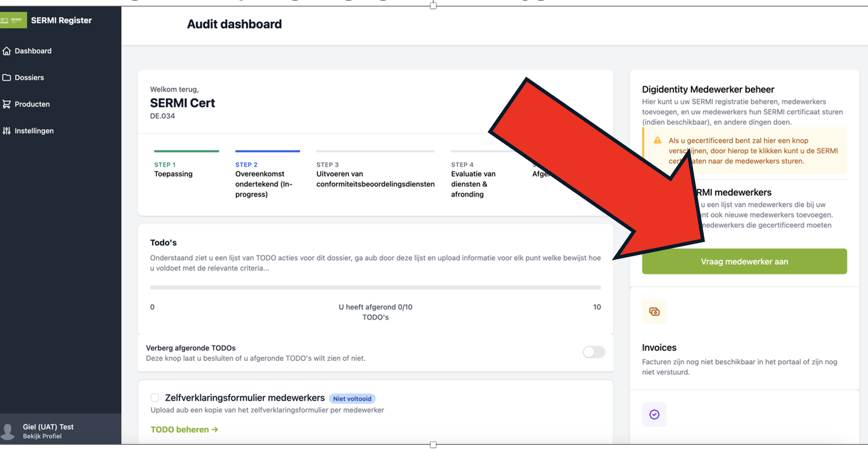The image size is (868, 449).
Task: Click the yellow warning triangle icon
Action: [657, 140]
